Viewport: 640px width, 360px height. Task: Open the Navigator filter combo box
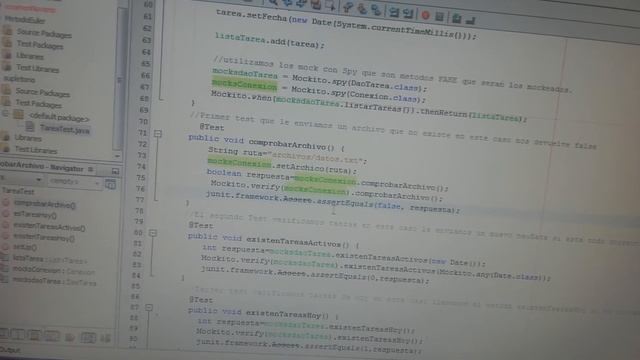74,182
